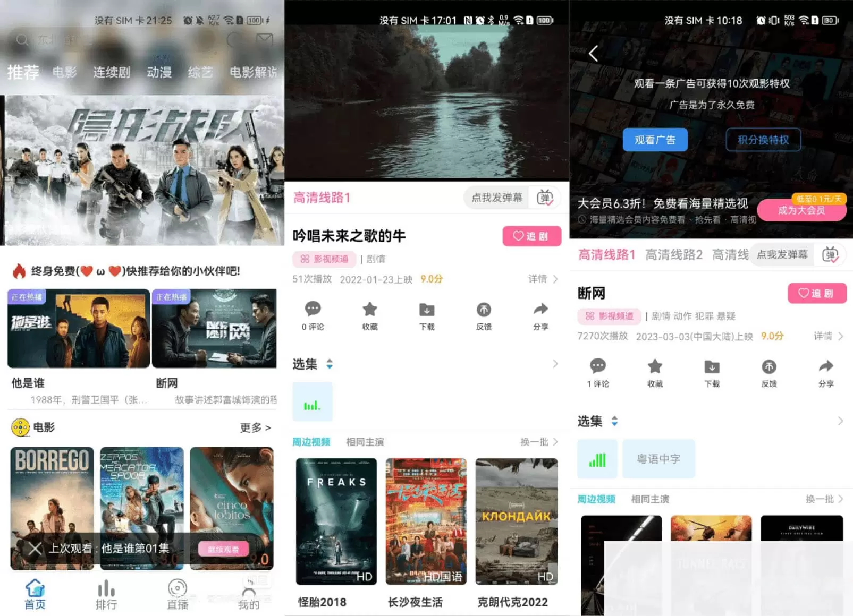Tap the favorite star icon under 断网
Screen dimensions: 853x616
(655, 366)
